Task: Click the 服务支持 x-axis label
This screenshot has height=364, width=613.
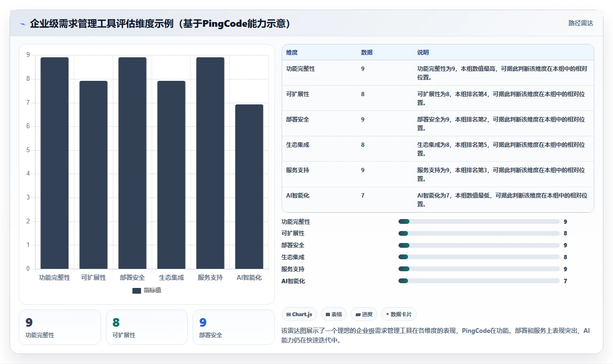Action: pyautogui.click(x=210, y=277)
